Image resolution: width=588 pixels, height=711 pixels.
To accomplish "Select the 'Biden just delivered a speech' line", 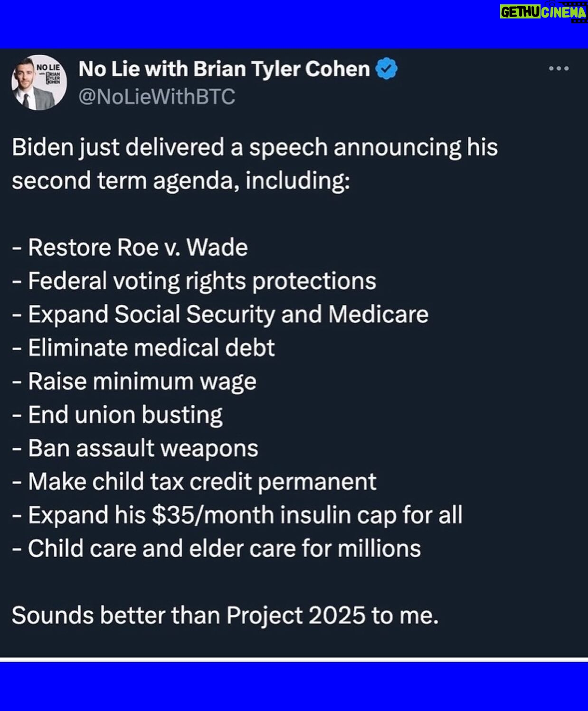I will click(255, 148).
